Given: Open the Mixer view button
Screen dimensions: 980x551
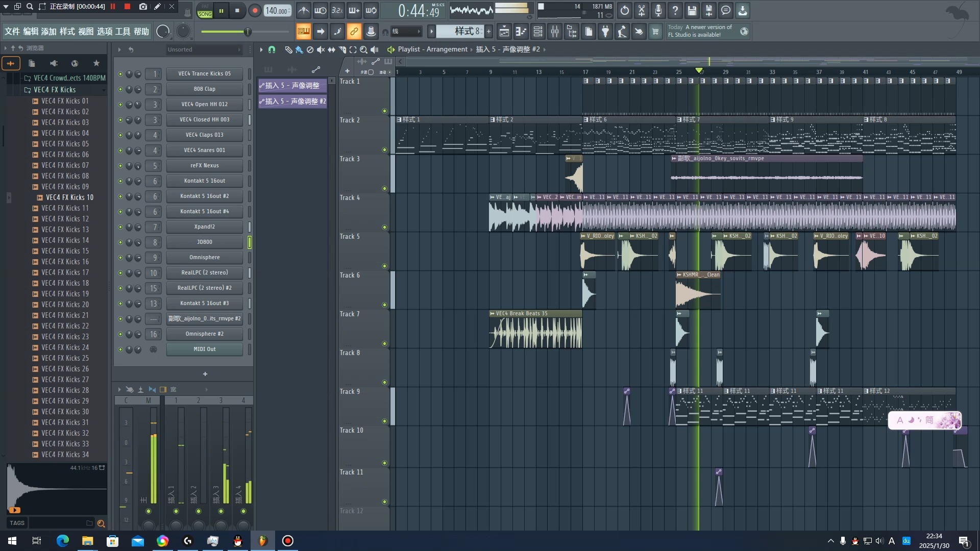Looking at the screenshot, I should 555,32.
